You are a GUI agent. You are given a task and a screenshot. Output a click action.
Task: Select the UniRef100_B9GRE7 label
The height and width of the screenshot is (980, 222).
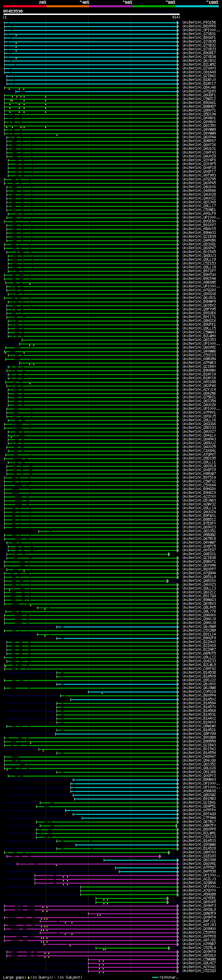pyautogui.click(x=199, y=53)
